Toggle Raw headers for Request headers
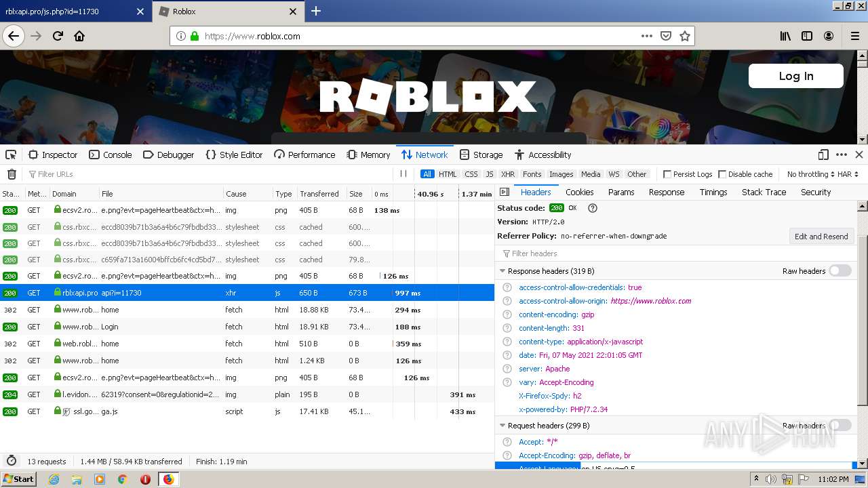868x488 pixels. pos(840,426)
